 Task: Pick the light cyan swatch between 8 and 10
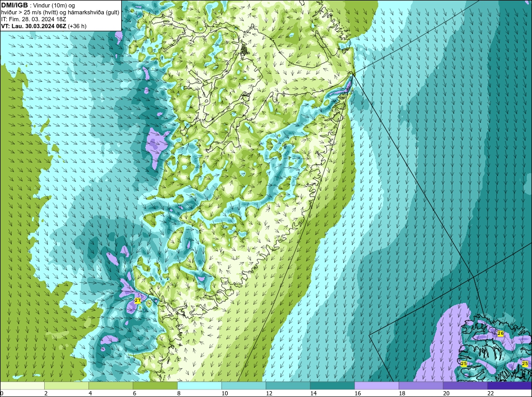click(199, 386)
